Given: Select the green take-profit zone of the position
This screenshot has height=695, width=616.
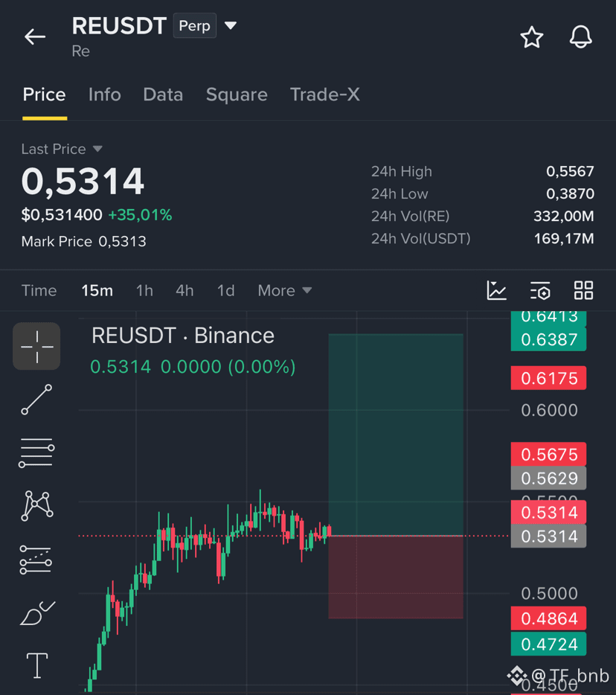Looking at the screenshot, I should [396, 435].
